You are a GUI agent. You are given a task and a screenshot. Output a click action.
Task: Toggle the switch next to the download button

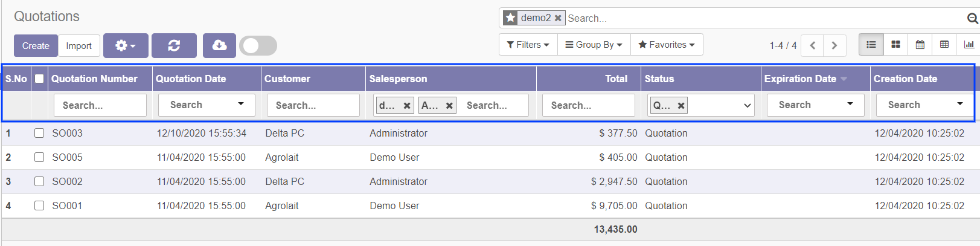pyautogui.click(x=258, y=46)
